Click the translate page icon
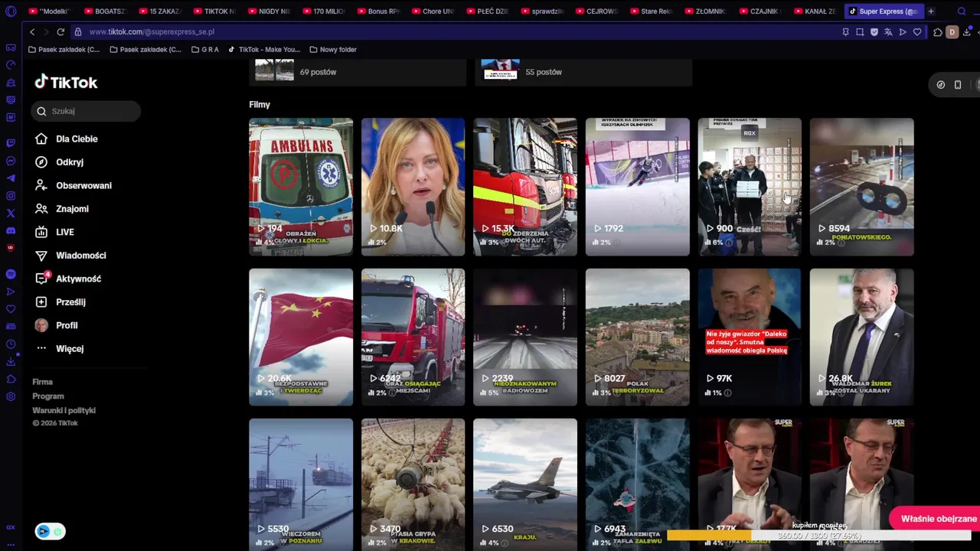This screenshot has height=551, width=980. click(x=888, y=32)
